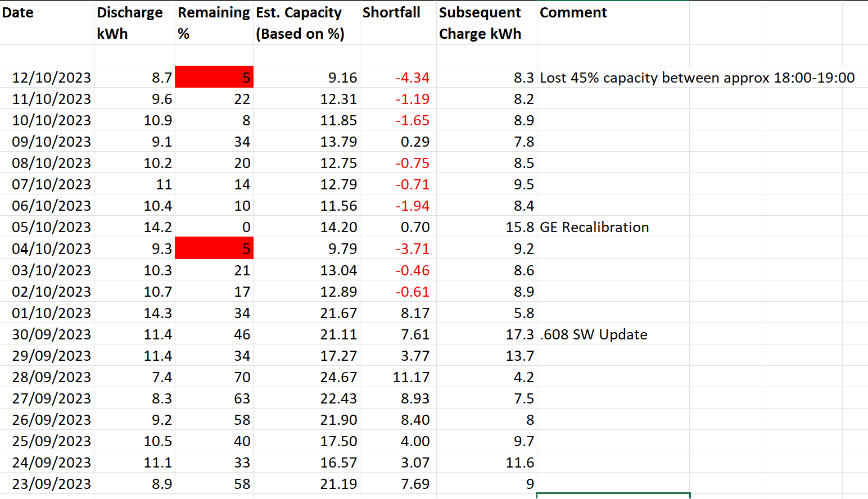Select subsequent charge value 11.6

click(487, 462)
